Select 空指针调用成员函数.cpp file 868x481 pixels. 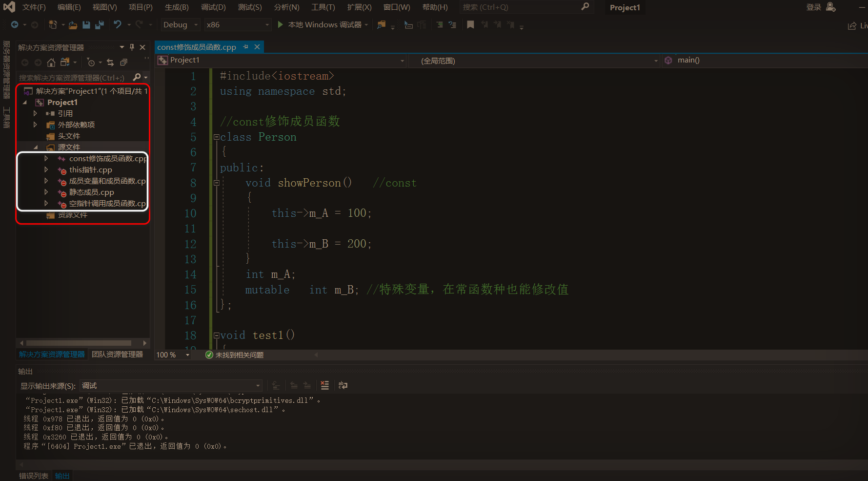(x=107, y=203)
